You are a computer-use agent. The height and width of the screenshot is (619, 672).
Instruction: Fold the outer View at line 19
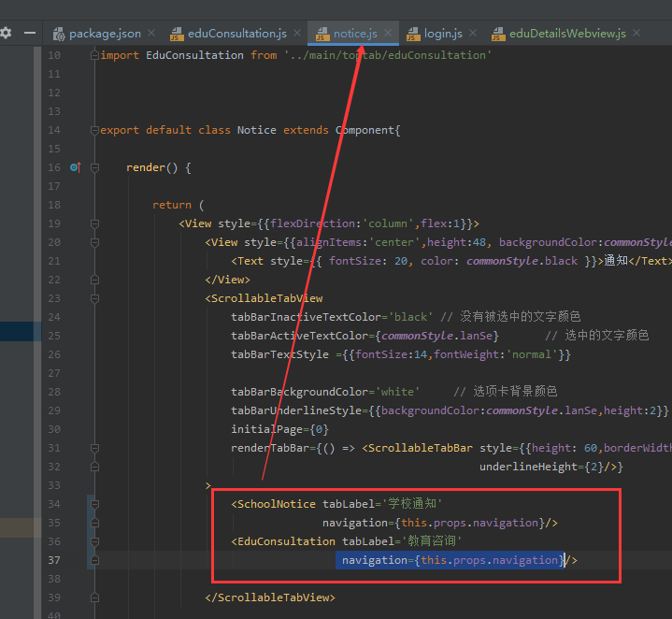[94, 223]
